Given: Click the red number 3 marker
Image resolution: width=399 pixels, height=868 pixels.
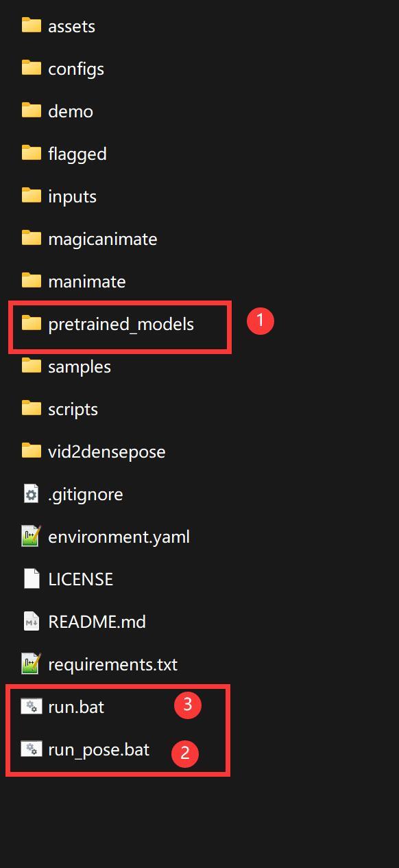Looking at the screenshot, I should (187, 705).
